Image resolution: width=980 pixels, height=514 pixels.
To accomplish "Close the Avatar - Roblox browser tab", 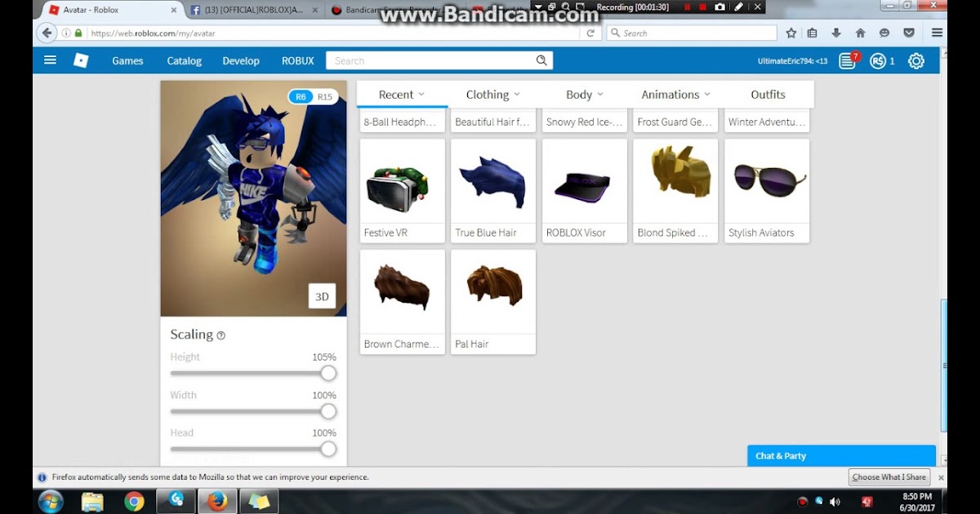I will point(174,10).
